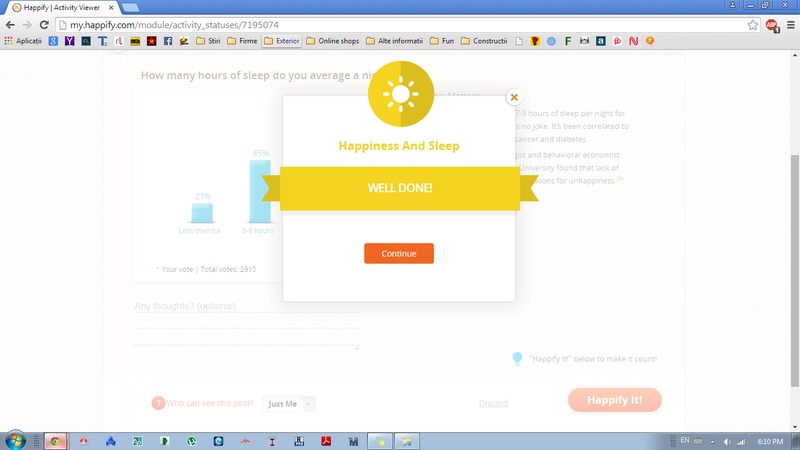This screenshot has width=800, height=450.
Task: Click the vertical page scrollbar
Action: click(795, 270)
